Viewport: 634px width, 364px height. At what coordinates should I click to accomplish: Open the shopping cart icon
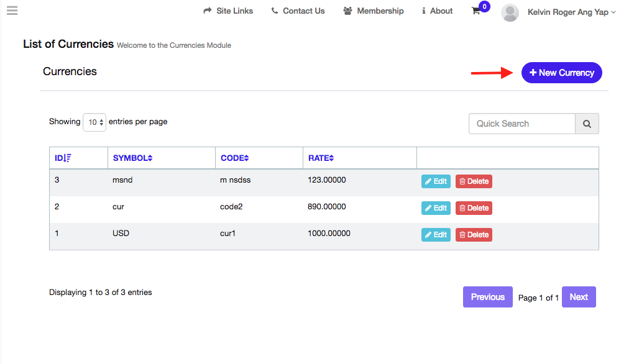pyautogui.click(x=476, y=11)
